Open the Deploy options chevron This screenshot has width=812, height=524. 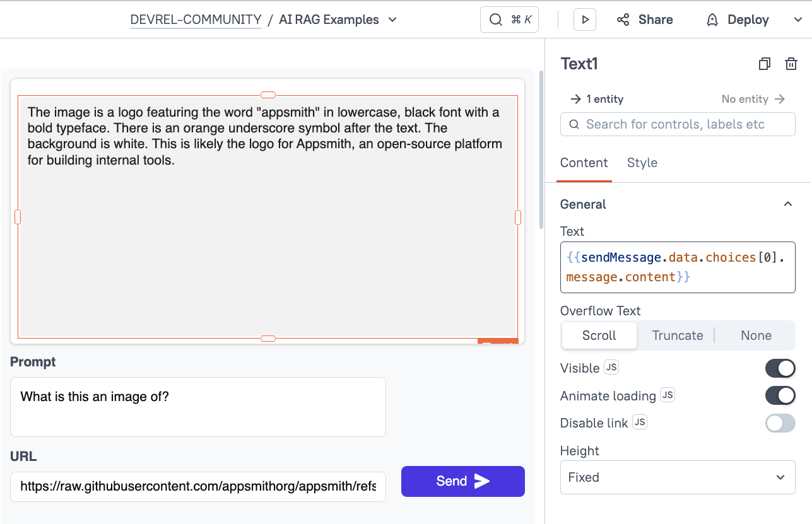pyautogui.click(x=798, y=20)
